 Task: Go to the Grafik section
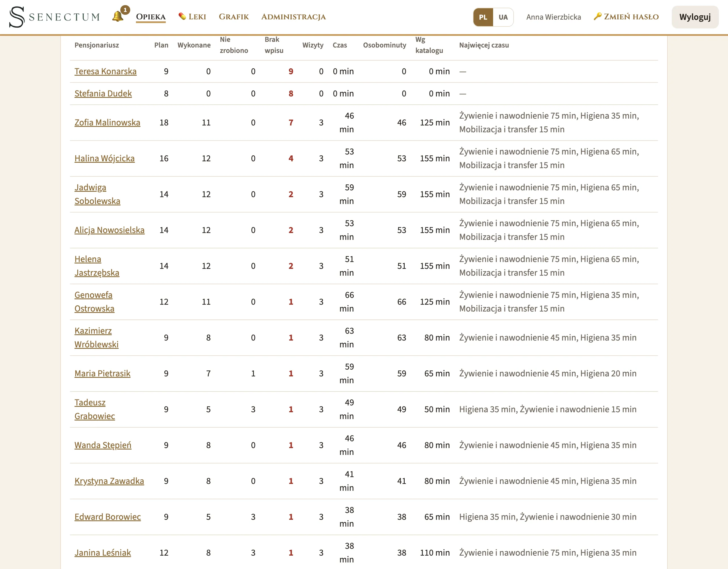point(234,17)
